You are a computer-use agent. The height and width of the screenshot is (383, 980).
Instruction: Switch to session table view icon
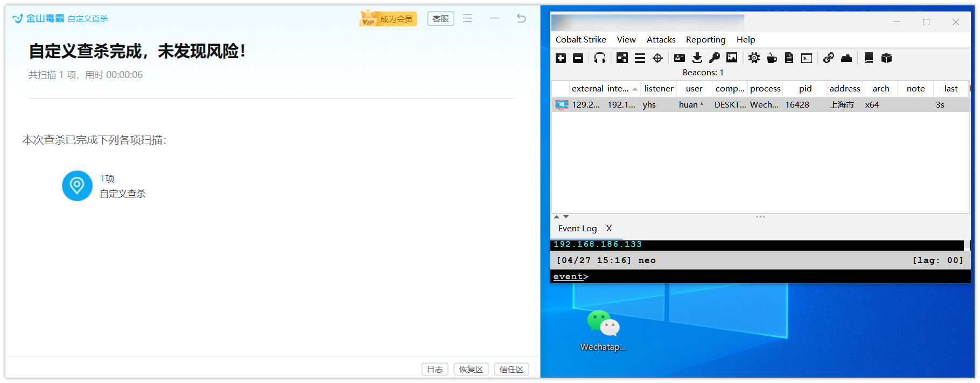tap(640, 58)
